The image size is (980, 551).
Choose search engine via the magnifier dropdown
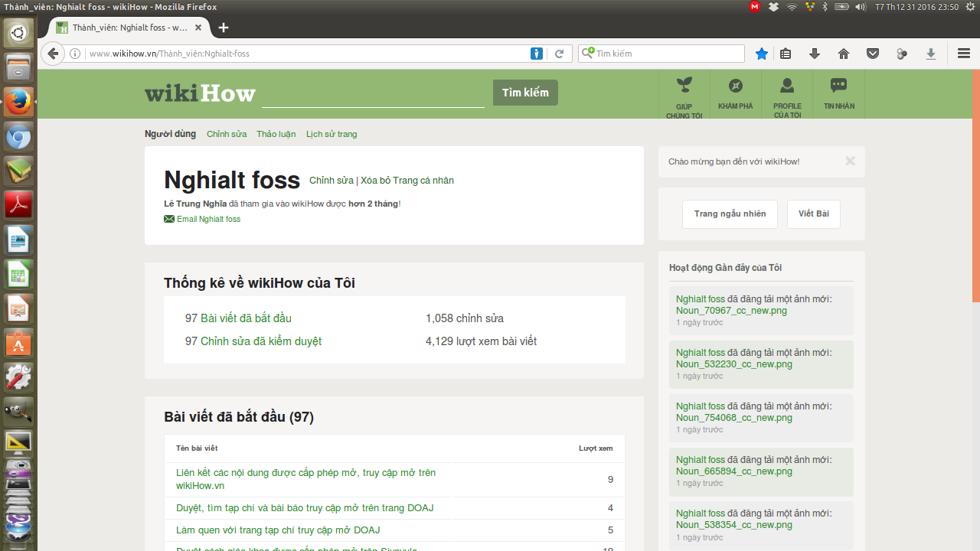coord(588,53)
